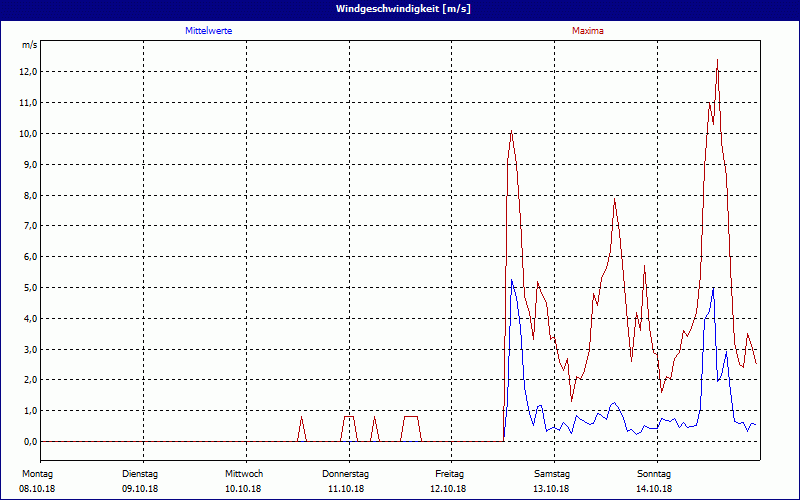
Task: Click the 12,0 y-axis value
Action: point(27,72)
